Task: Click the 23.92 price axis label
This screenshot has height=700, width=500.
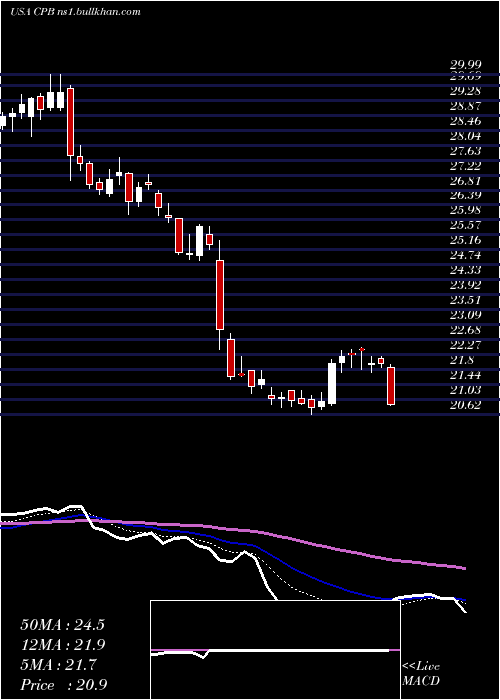Action: click(x=465, y=286)
